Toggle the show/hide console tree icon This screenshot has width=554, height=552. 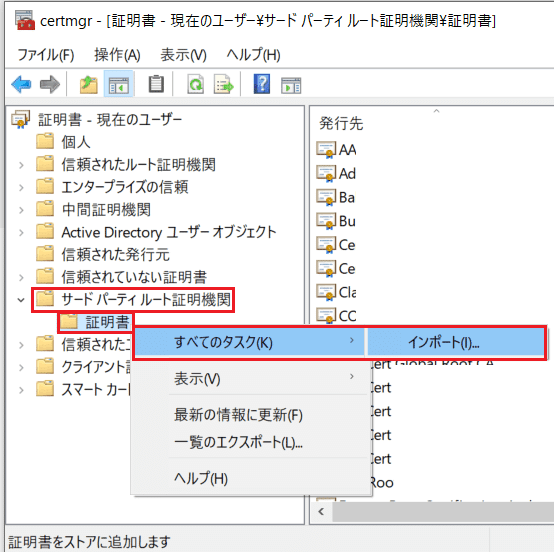119,84
